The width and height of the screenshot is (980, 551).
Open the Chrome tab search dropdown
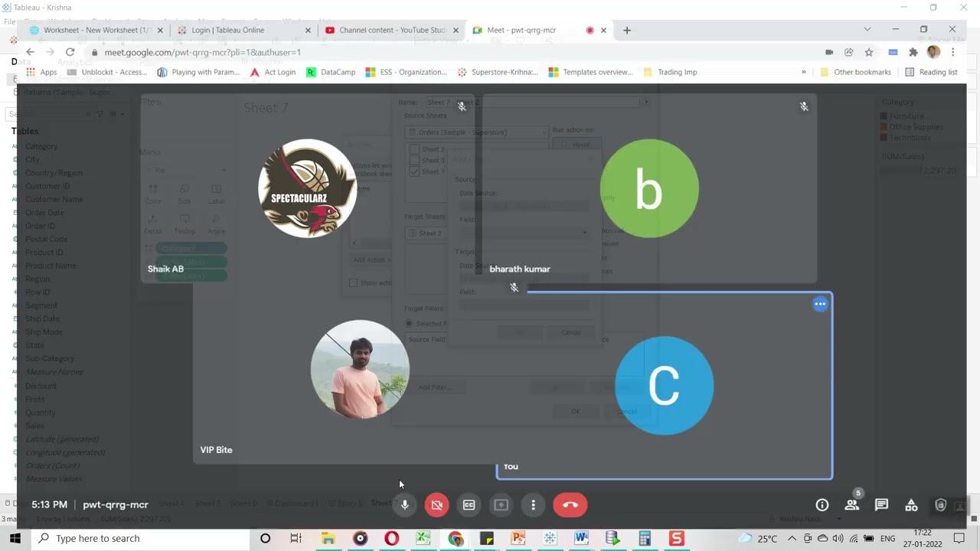pos(867,29)
